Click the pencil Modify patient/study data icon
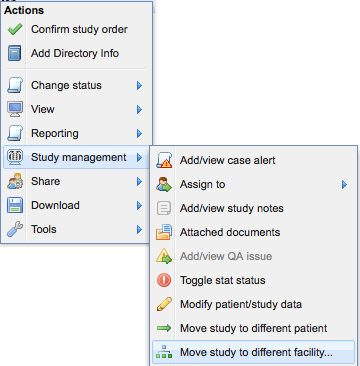Screen dimensions: 360x366 click(164, 304)
